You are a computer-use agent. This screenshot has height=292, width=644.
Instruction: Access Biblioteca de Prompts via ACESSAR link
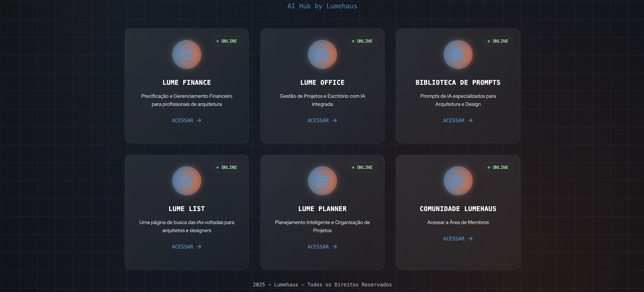[458, 120]
